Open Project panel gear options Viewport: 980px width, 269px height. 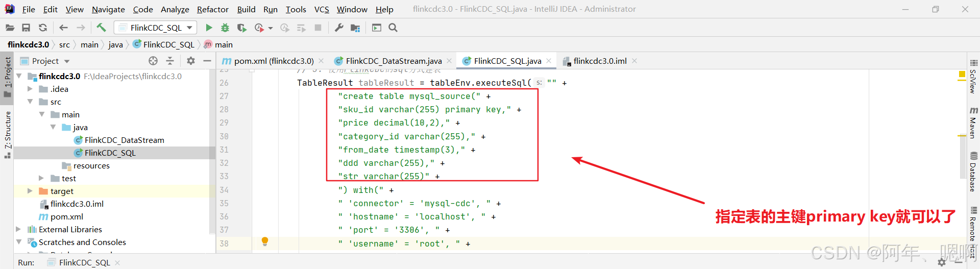(191, 61)
